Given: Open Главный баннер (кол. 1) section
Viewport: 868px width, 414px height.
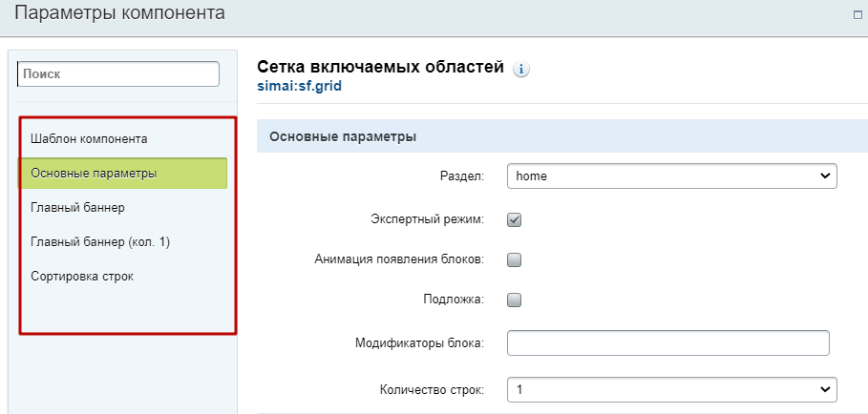Looking at the screenshot, I should pyautogui.click(x=100, y=241).
